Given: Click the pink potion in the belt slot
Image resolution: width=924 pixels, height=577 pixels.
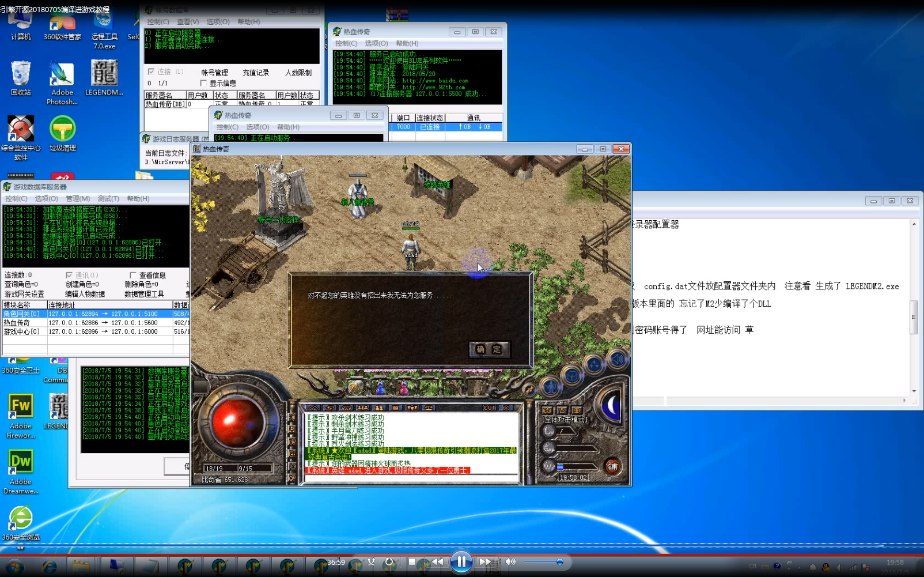Looking at the screenshot, I should [x=404, y=387].
